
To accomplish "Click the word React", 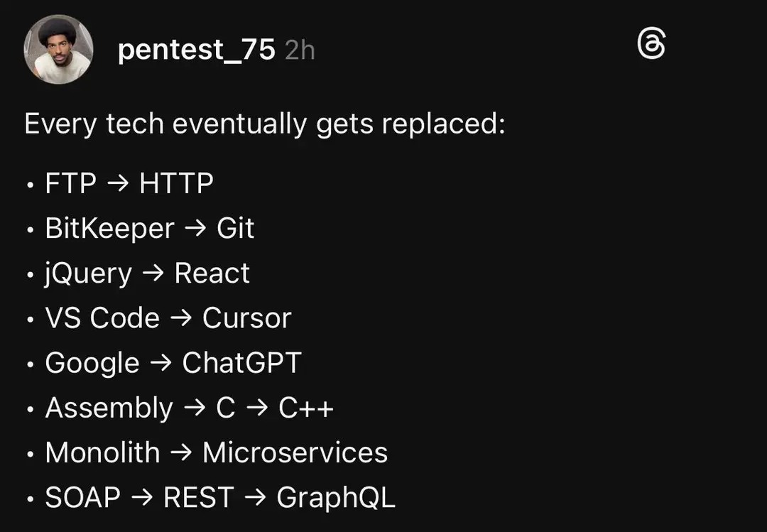I will (x=212, y=273).
